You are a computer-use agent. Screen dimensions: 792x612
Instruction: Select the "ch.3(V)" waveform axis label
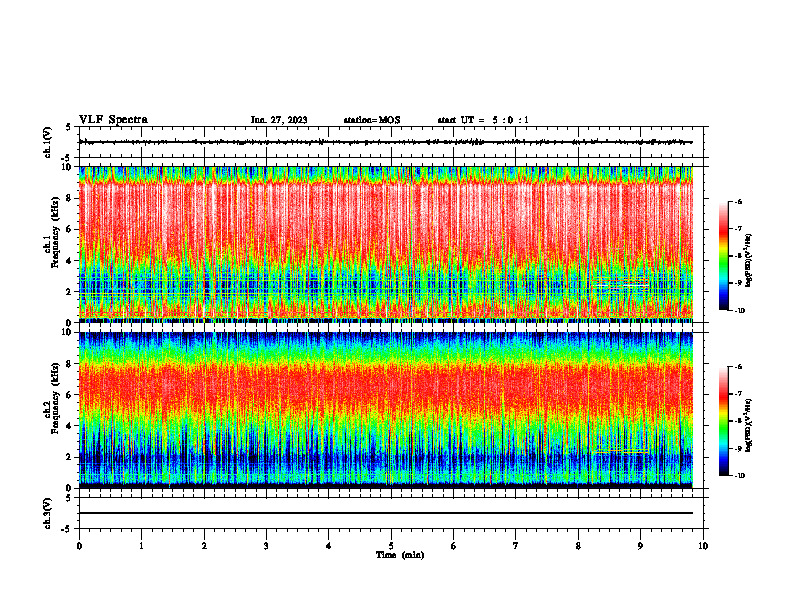click(x=48, y=513)
